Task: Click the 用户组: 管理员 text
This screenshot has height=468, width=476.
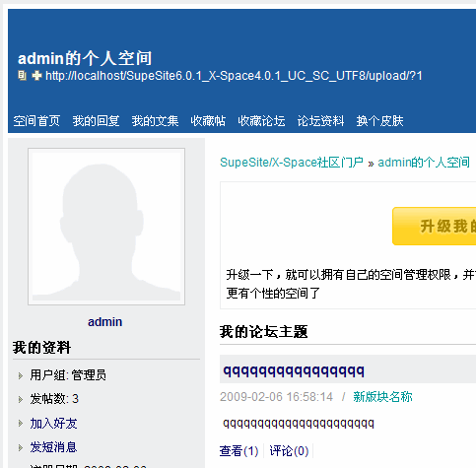Action: pos(68,375)
